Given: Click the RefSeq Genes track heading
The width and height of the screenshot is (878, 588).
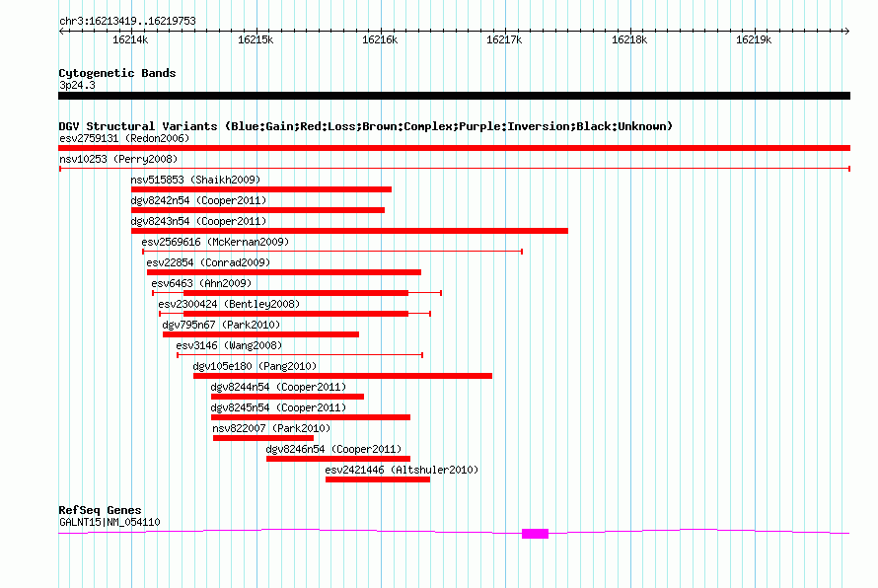Looking at the screenshot, I should [100, 510].
